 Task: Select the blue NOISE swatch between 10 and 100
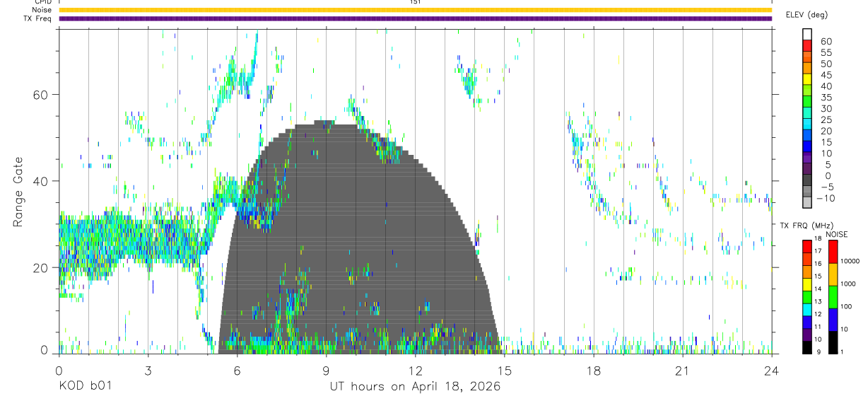[x=833, y=320]
